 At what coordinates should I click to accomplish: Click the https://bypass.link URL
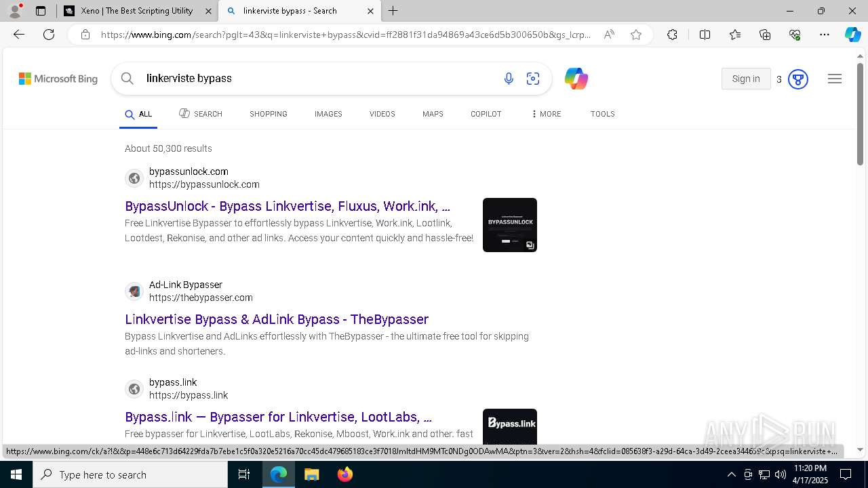pyautogui.click(x=189, y=395)
